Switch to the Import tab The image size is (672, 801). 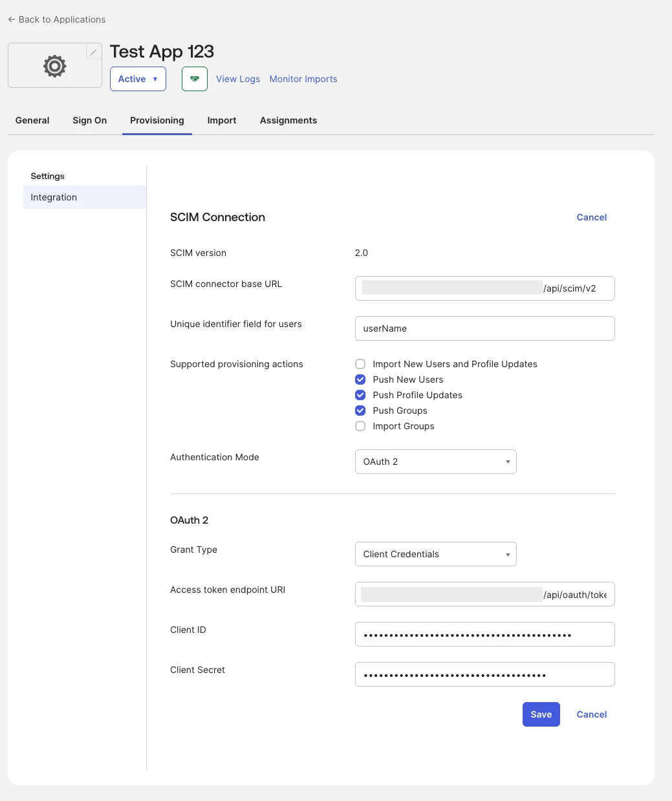pyautogui.click(x=222, y=120)
